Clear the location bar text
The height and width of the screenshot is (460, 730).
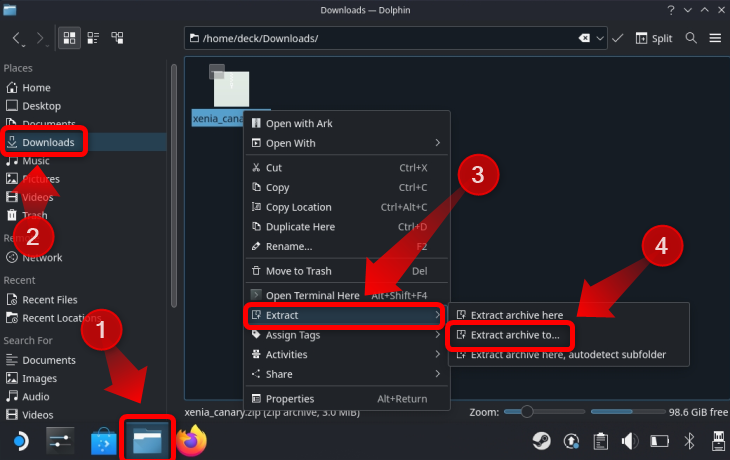point(584,38)
